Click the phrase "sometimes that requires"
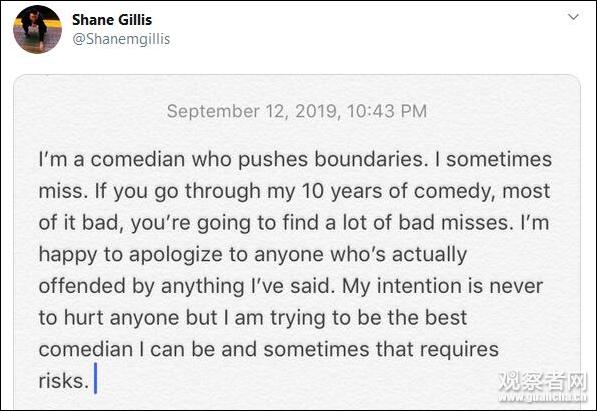 [381, 350]
